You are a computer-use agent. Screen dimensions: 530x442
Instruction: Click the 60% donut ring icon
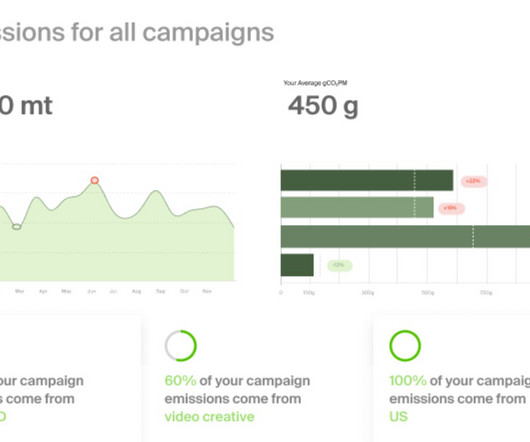(180, 346)
